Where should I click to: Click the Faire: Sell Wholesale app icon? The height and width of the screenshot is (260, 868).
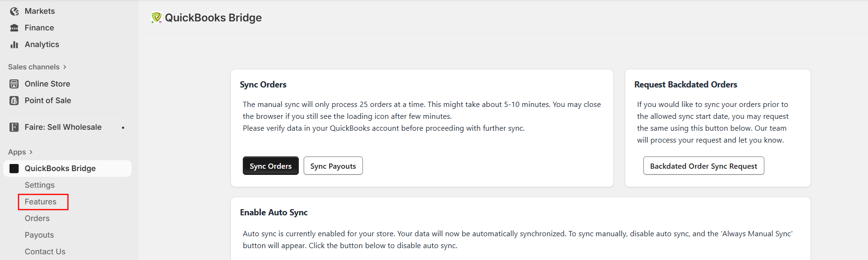(x=14, y=127)
